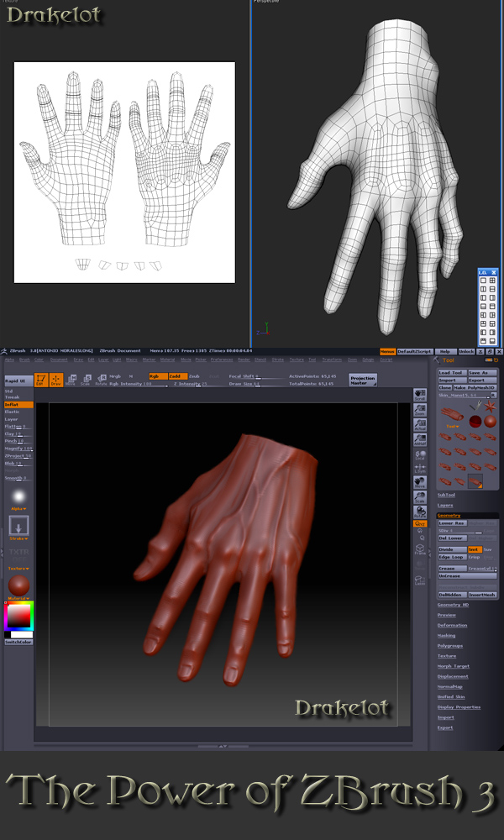The image size is (504, 840).
Task: Select the SimpleBrush pen tool icon
Action: (475, 407)
